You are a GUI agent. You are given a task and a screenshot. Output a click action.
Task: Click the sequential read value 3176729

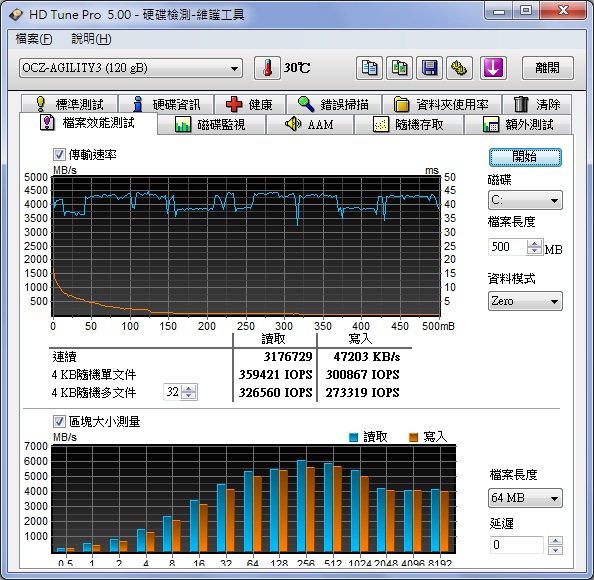[288, 356]
